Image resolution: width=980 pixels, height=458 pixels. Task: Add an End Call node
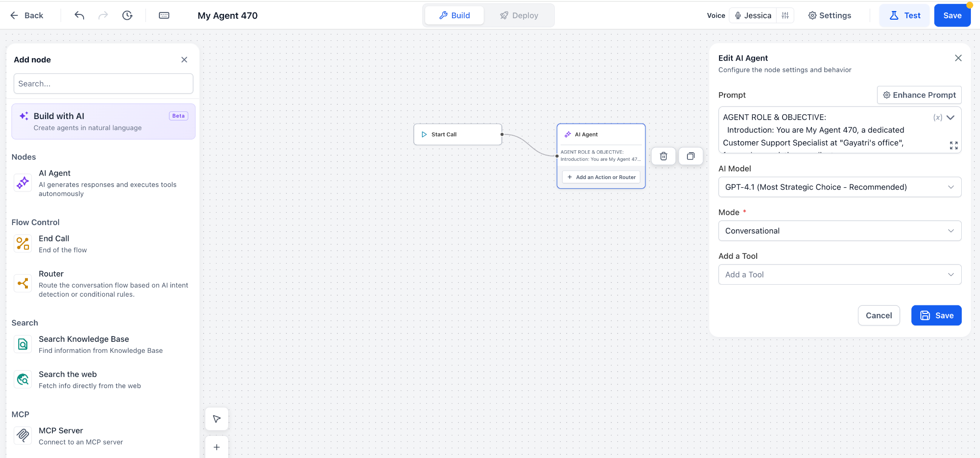click(103, 244)
